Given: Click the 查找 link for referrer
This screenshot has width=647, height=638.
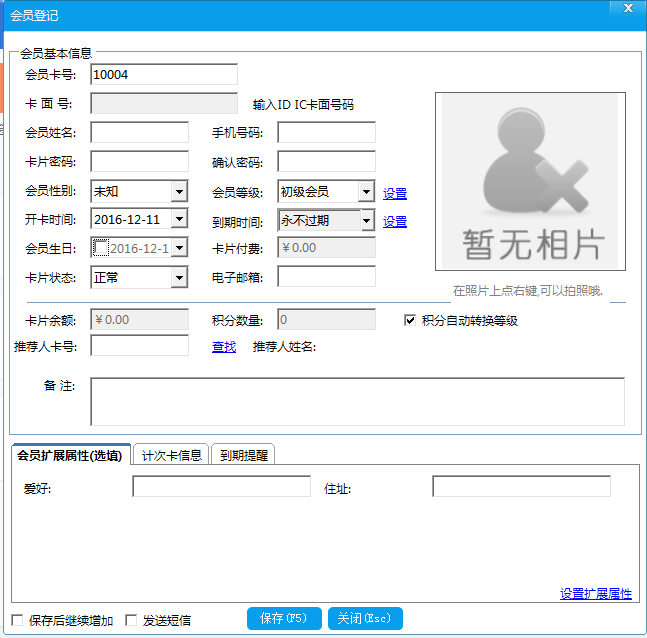Looking at the screenshot, I should (224, 347).
